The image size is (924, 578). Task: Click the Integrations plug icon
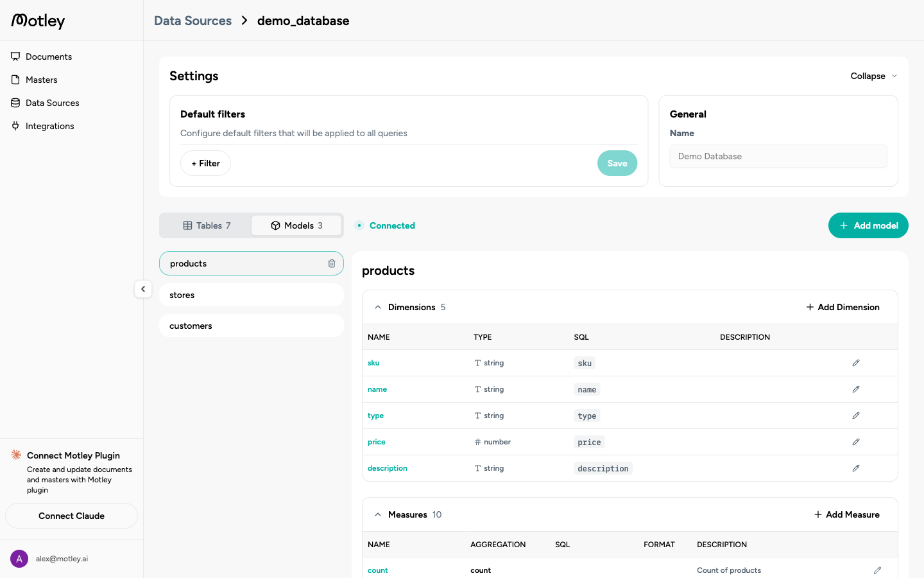[x=15, y=126]
